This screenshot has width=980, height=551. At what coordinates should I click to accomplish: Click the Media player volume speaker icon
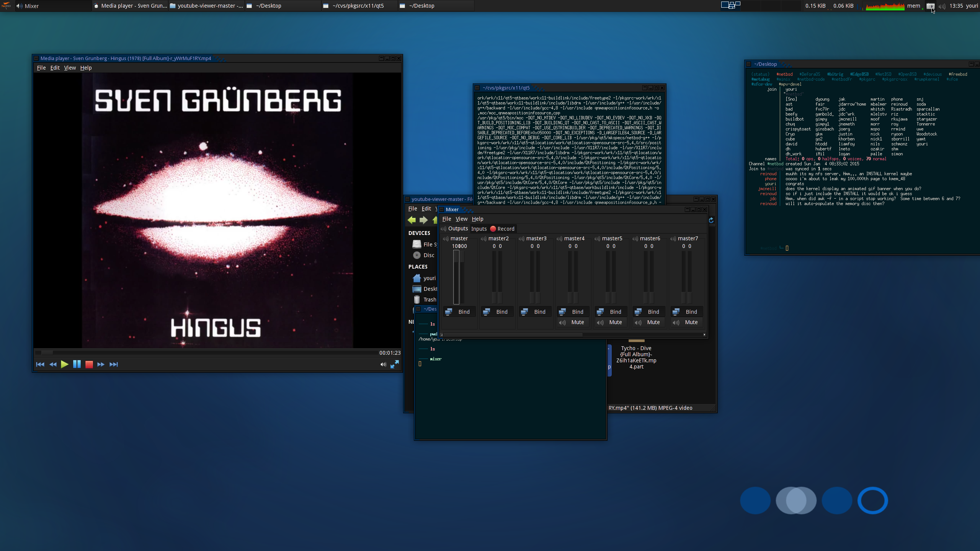383,364
